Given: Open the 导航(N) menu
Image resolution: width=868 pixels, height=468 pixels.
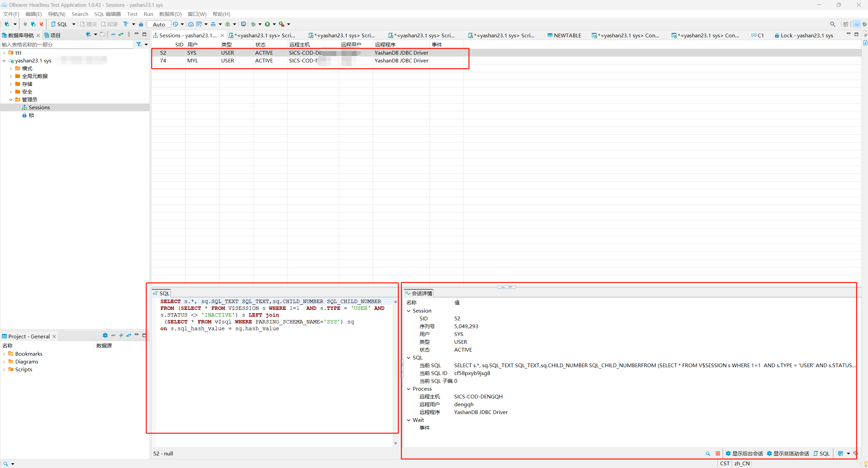Looking at the screenshot, I should [x=56, y=14].
